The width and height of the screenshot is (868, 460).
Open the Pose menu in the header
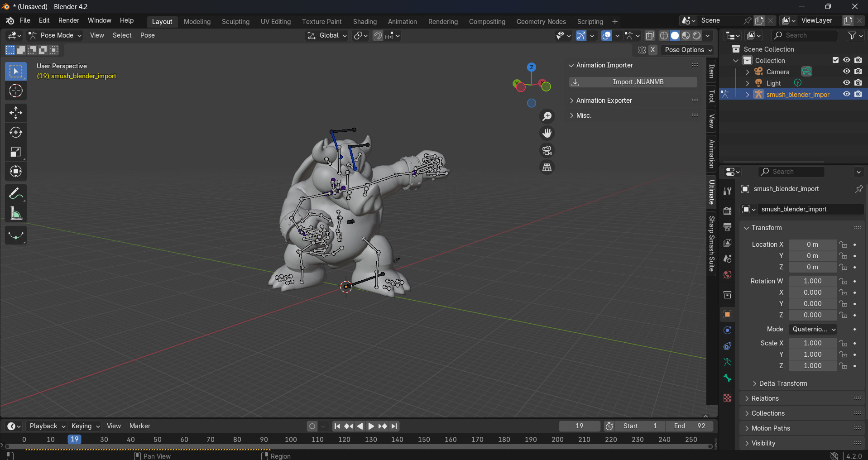pos(147,35)
